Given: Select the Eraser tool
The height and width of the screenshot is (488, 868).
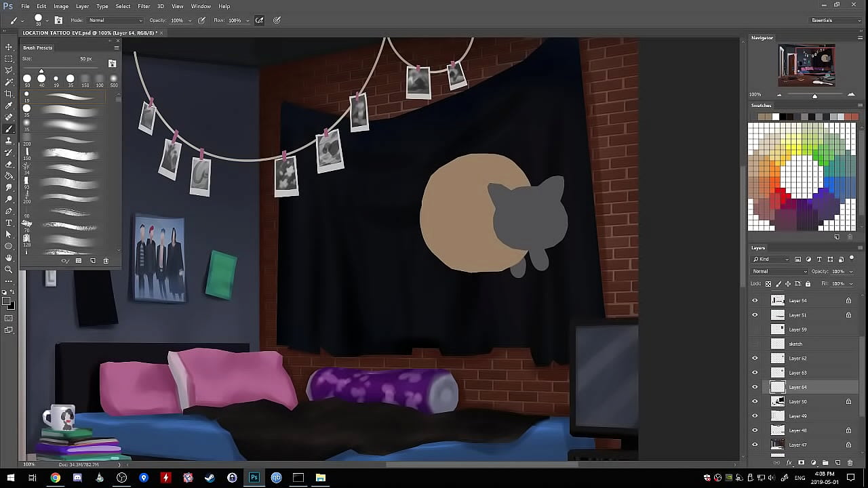Looking at the screenshot, I should [x=9, y=164].
